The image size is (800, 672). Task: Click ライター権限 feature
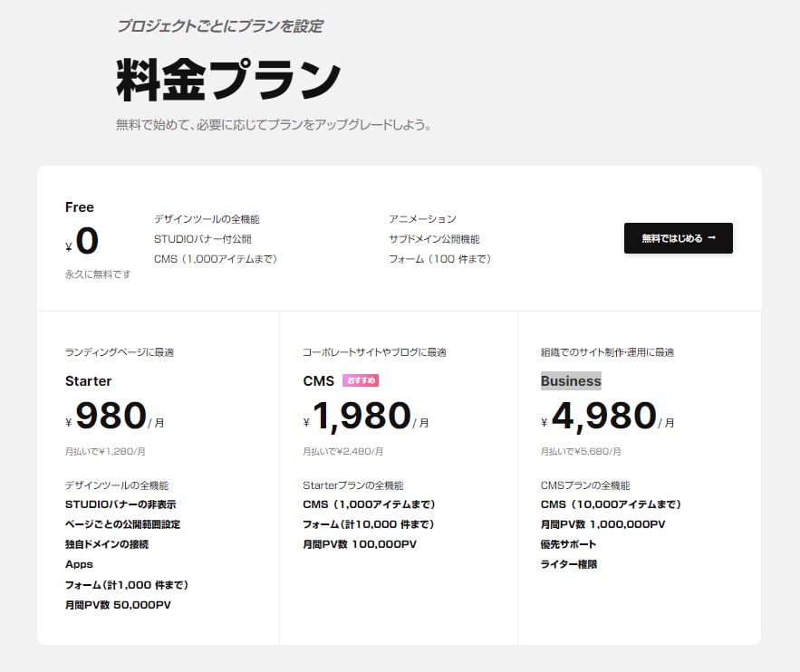[x=569, y=564]
